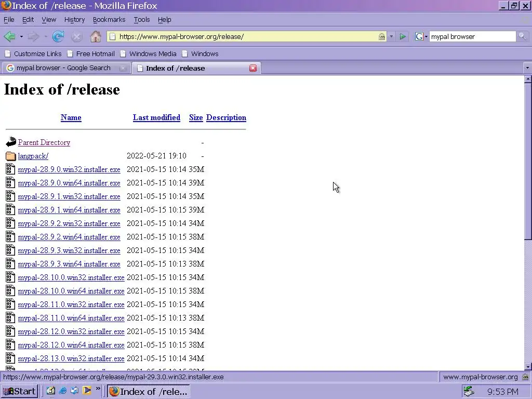This screenshot has width=532, height=399.
Task: Click the search box containing mypal browser
Action: 472,37
